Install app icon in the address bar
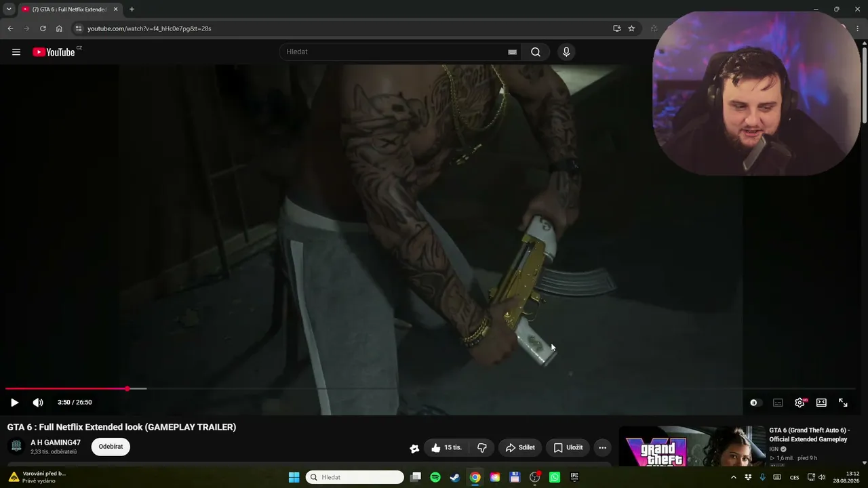 pyautogui.click(x=616, y=28)
